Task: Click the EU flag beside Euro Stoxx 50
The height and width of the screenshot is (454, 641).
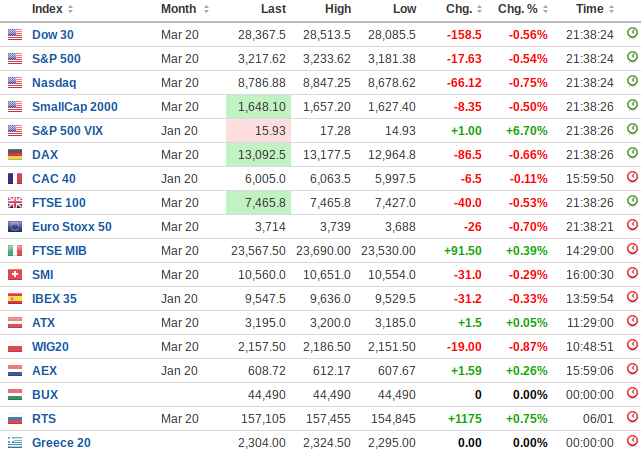Action: tap(15, 227)
